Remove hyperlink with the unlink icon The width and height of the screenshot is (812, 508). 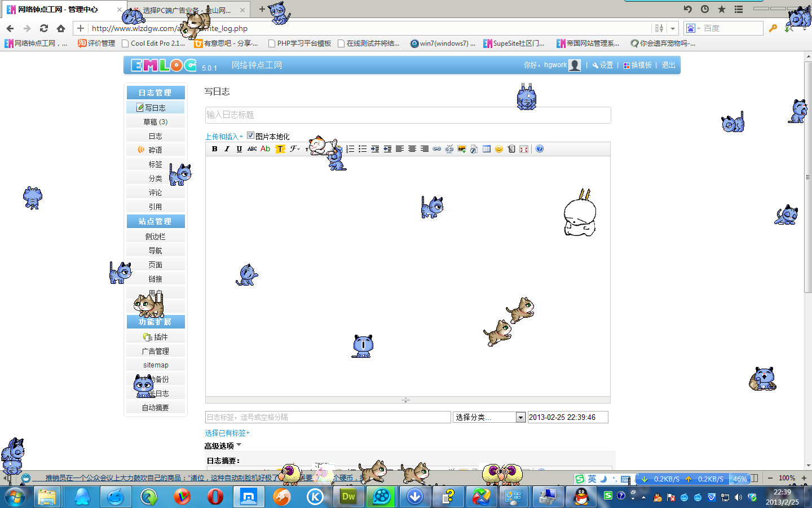[x=449, y=149]
